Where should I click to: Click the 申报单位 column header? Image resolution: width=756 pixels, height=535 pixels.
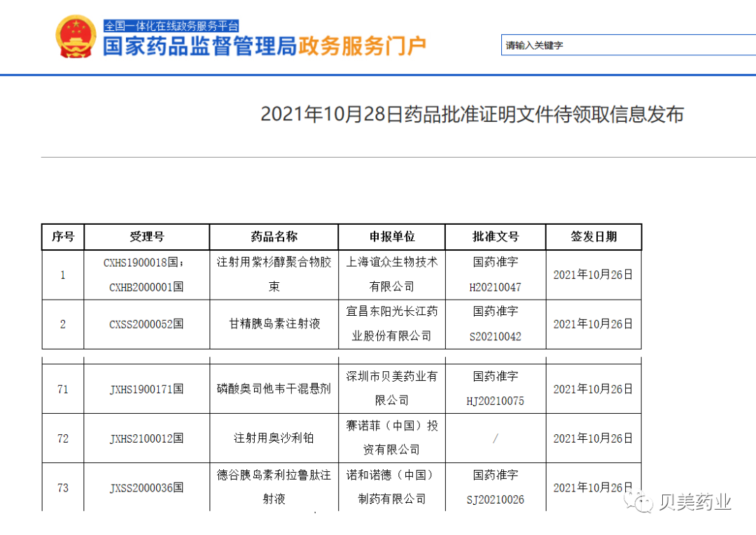(x=391, y=237)
